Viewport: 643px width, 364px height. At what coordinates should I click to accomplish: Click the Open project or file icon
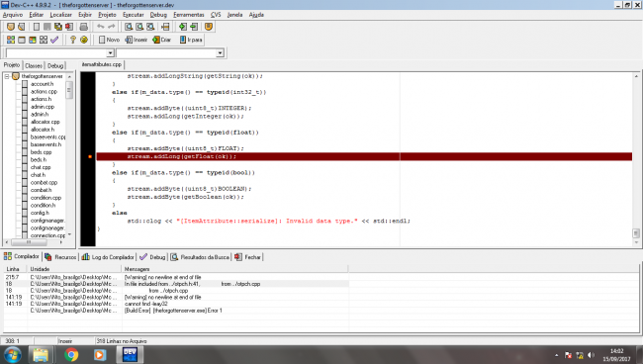[x=22, y=27]
